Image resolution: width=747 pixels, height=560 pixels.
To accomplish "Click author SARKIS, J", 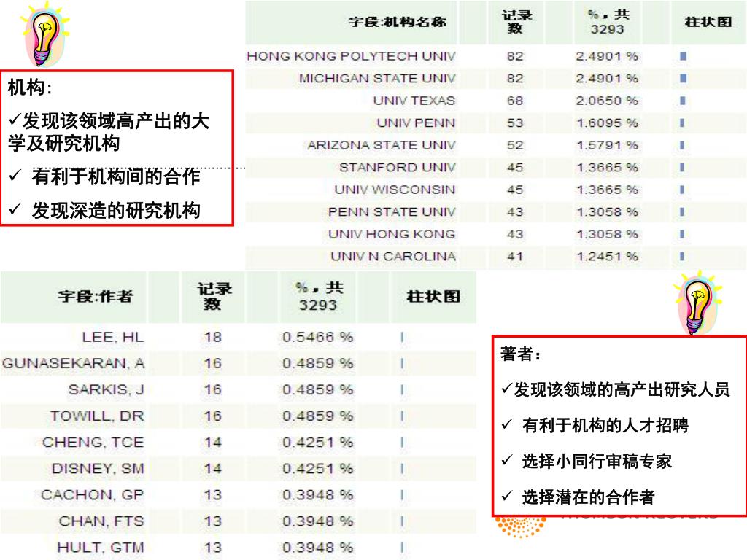I will 106,389.
